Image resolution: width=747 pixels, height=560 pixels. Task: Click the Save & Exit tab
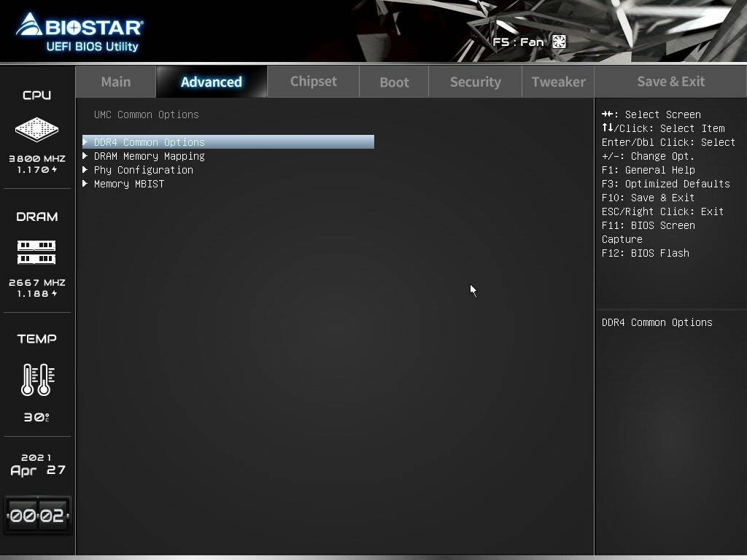[x=670, y=81]
